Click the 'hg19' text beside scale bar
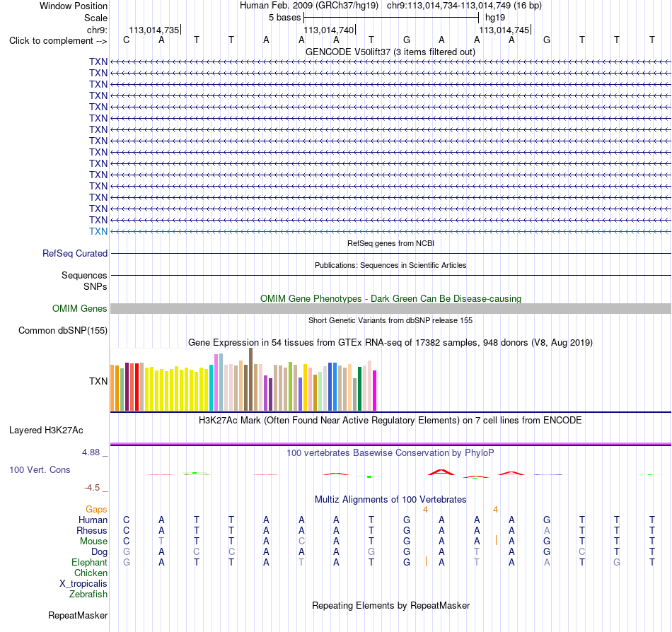Screen dimensions: 672x632 (495, 18)
